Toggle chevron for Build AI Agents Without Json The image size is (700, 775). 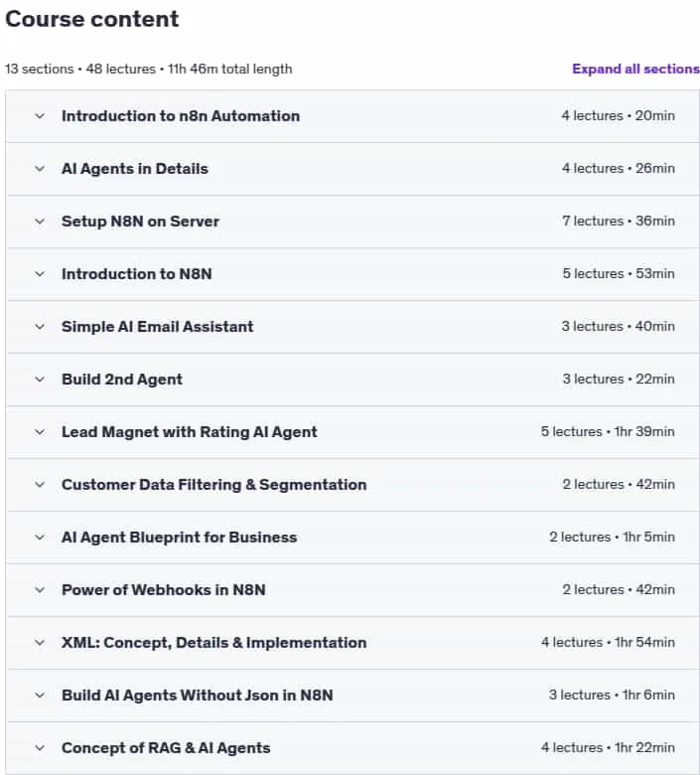tap(40, 696)
